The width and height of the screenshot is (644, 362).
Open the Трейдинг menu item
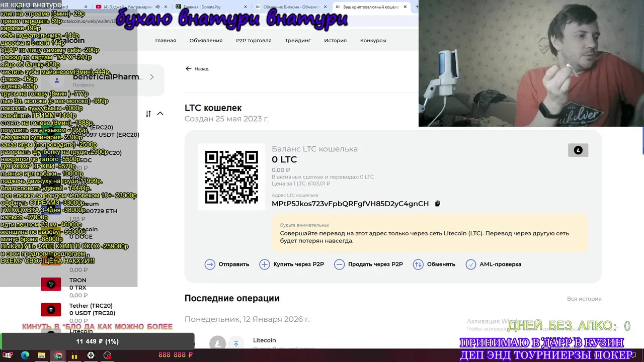coord(298,40)
